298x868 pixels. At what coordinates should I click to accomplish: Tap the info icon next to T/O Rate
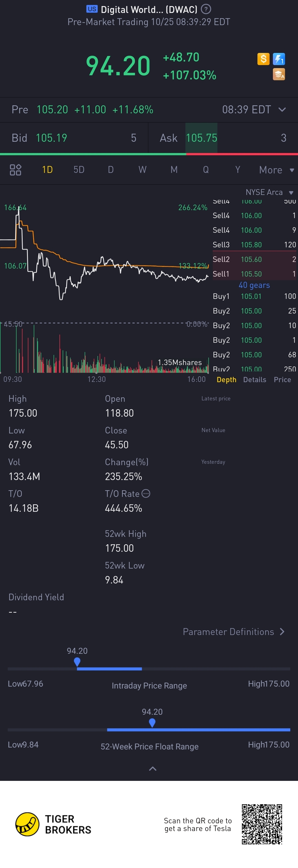(146, 494)
